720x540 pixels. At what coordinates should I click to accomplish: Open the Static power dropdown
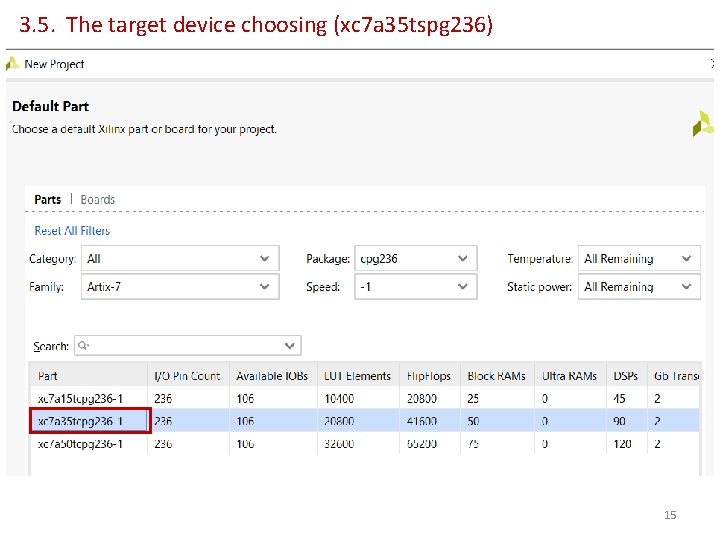coord(639,287)
